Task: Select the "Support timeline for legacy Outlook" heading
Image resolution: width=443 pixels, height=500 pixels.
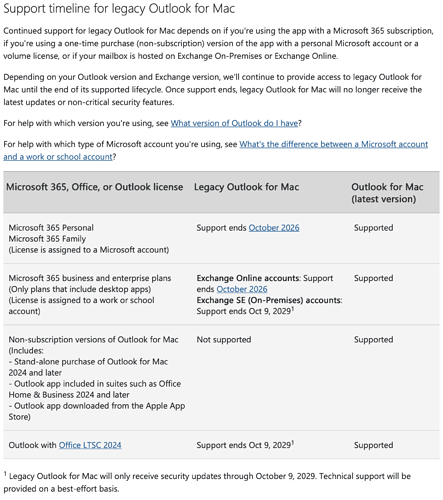Action: (x=119, y=8)
